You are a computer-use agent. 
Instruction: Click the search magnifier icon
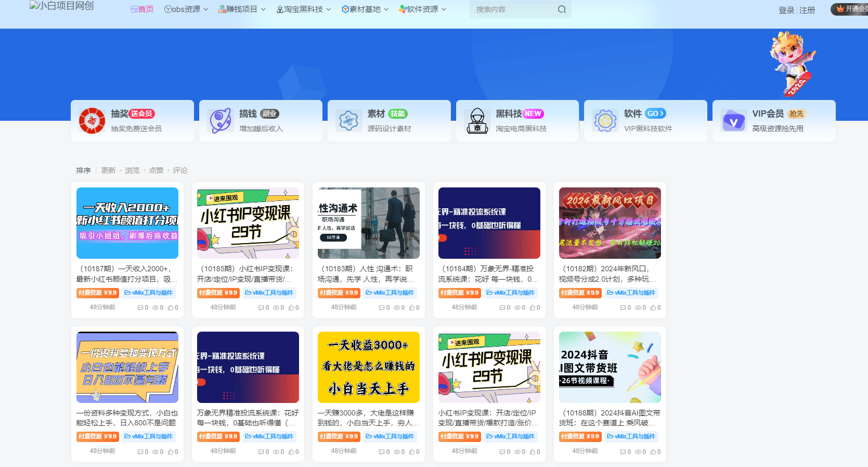click(x=562, y=9)
